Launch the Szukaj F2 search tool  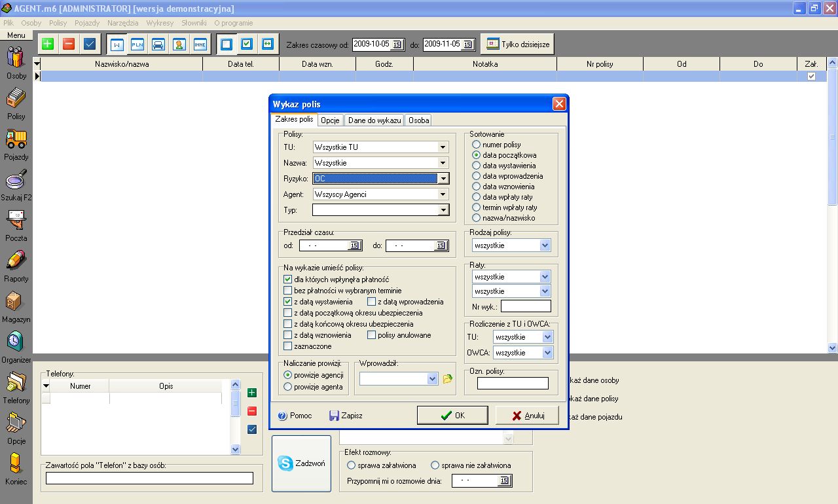coord(16,185)
